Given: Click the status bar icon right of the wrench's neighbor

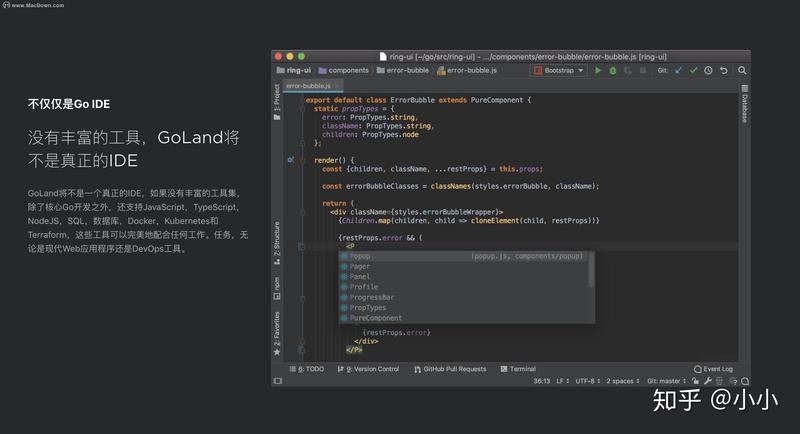Looking at the screenshot, I should [x=733, y=381].
